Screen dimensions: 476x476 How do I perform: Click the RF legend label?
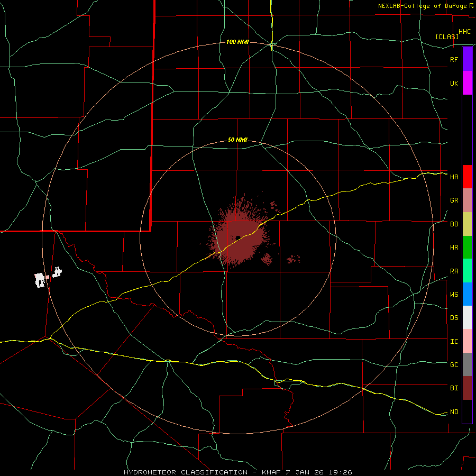coord(454,59)
